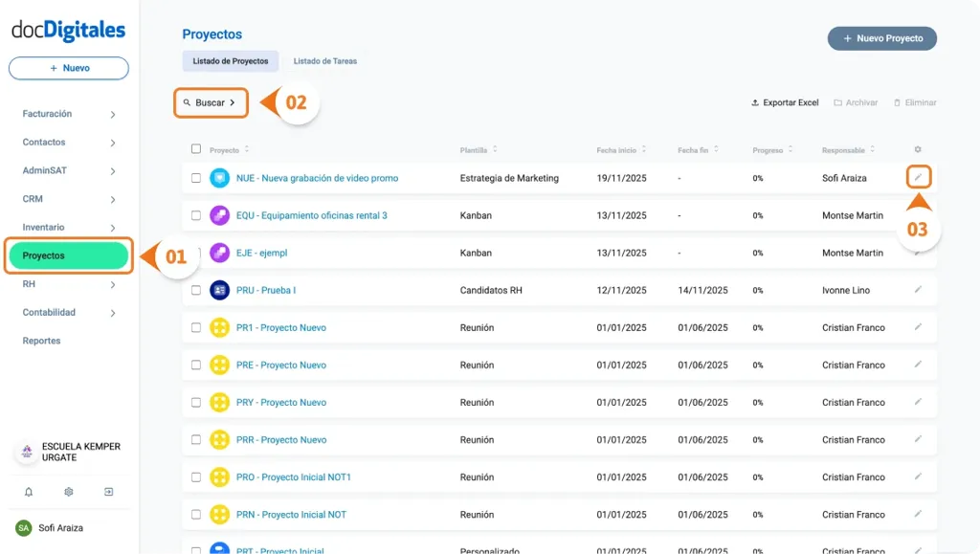Expand the Facturación menu section

tap(67, 113)
